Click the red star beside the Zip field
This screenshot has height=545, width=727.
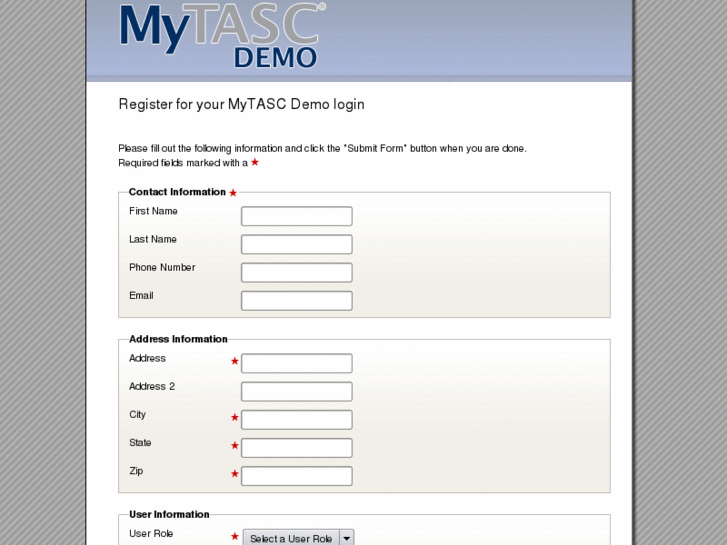[235, 474]
